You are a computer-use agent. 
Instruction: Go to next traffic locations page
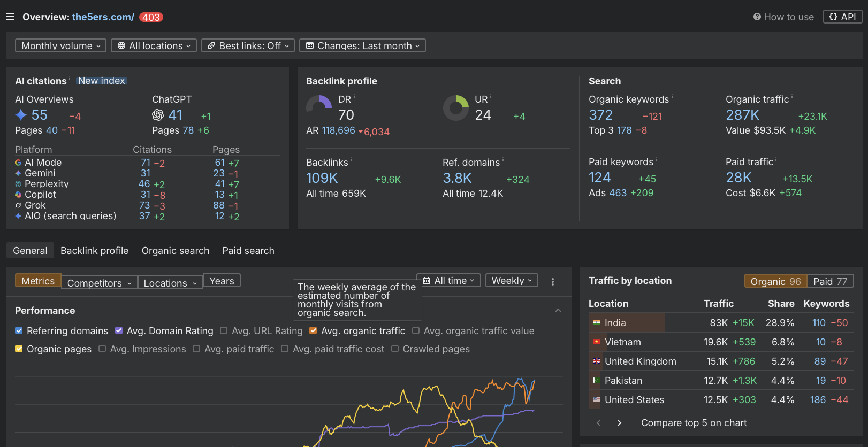point(619,423)
